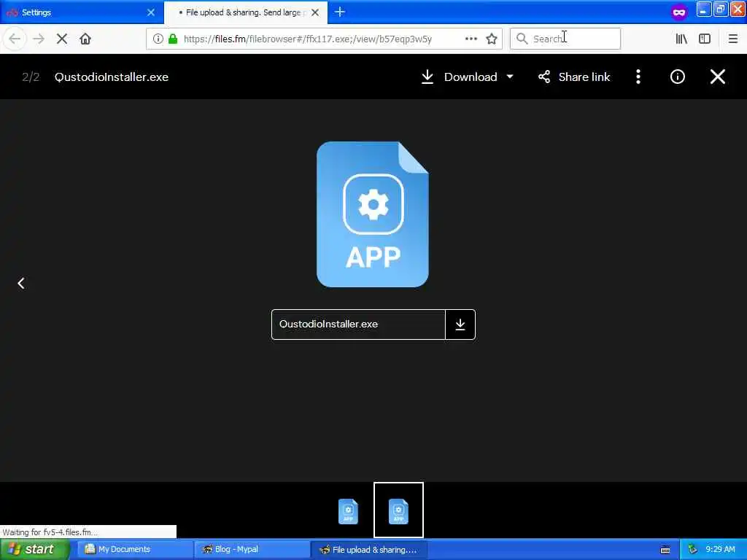747x560 pixels.
Task: Click the system tray network icon
Action: click(x=692, y=550)
